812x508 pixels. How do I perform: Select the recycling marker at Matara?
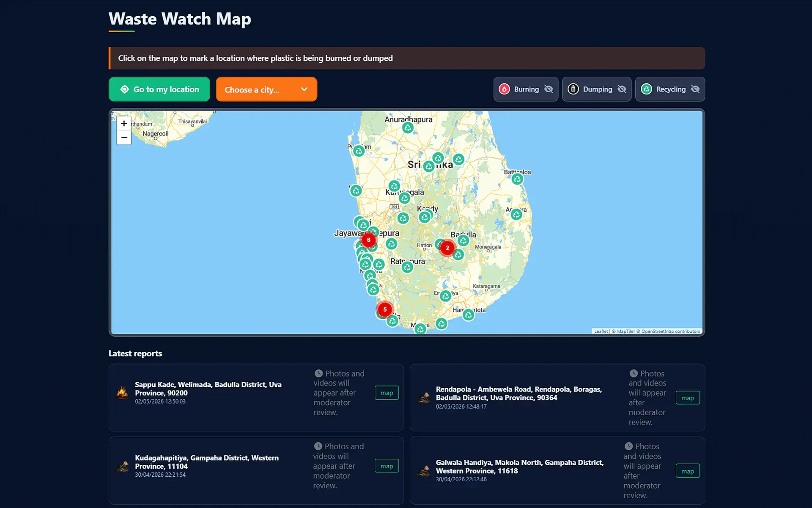coord(420,329)
